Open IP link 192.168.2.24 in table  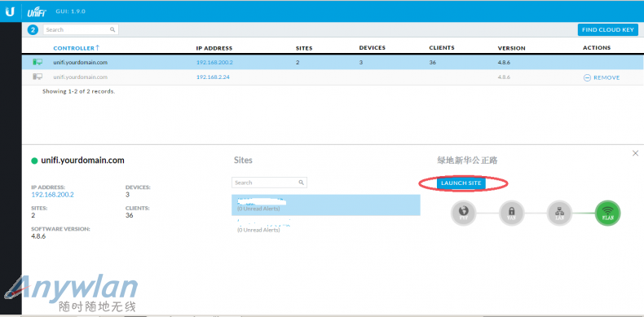point(213,77)
